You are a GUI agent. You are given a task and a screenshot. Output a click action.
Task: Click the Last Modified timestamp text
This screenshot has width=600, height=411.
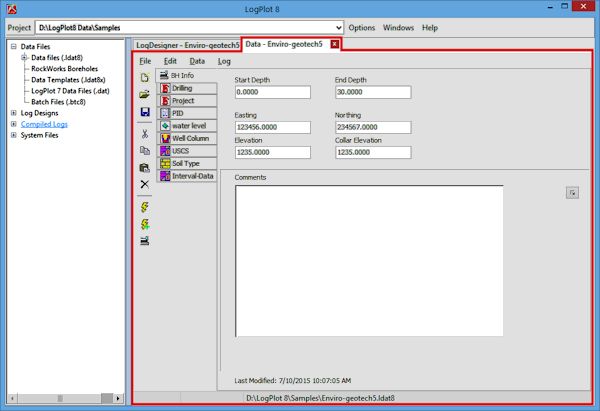click(293, 381)
